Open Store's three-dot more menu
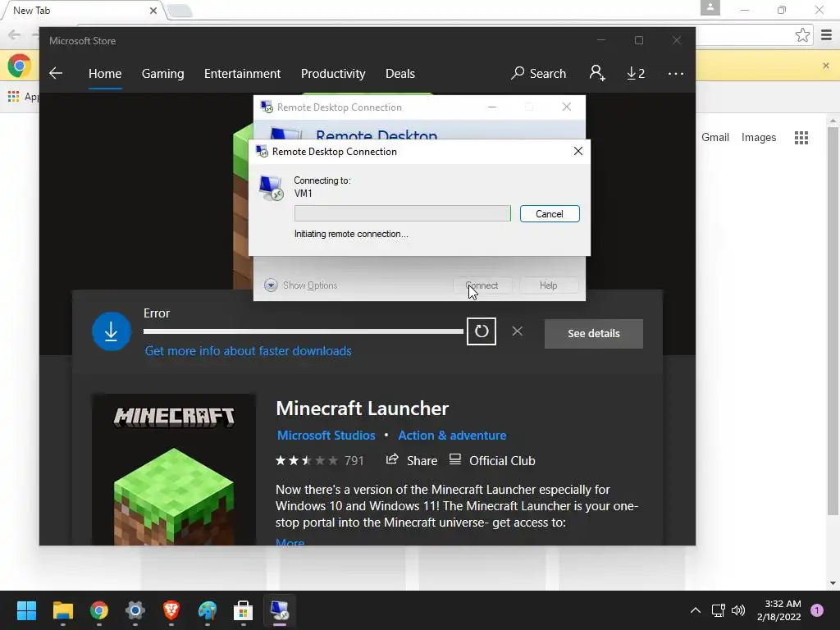840x630 pixels. 676,73
